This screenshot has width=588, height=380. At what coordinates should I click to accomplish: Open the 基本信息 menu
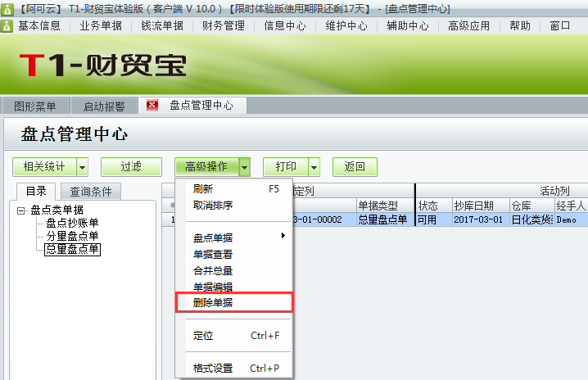(x=39, y=26)
